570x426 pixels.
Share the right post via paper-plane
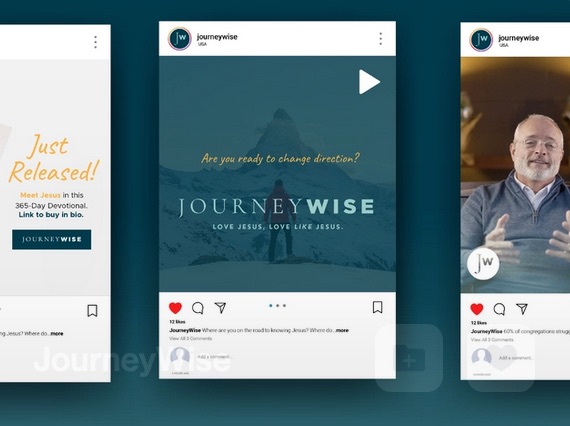point(522,309)
